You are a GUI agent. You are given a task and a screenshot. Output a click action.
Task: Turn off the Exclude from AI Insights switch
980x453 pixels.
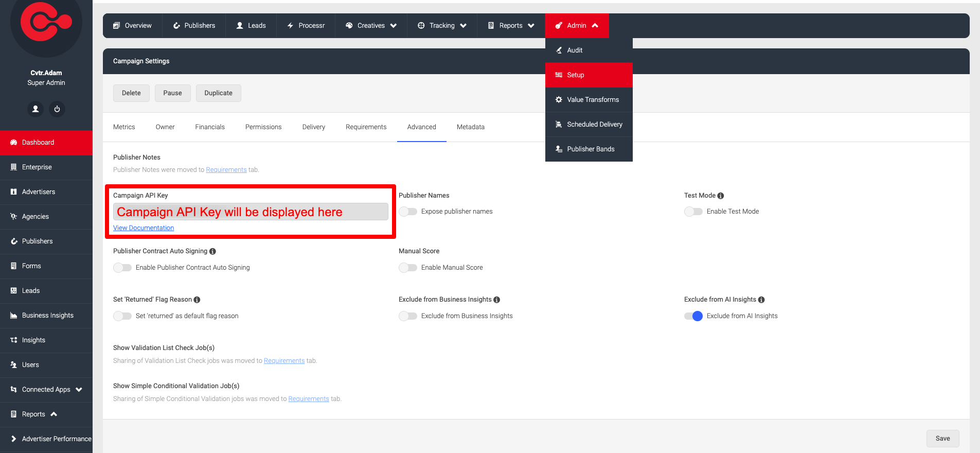(x=693, y=316)
